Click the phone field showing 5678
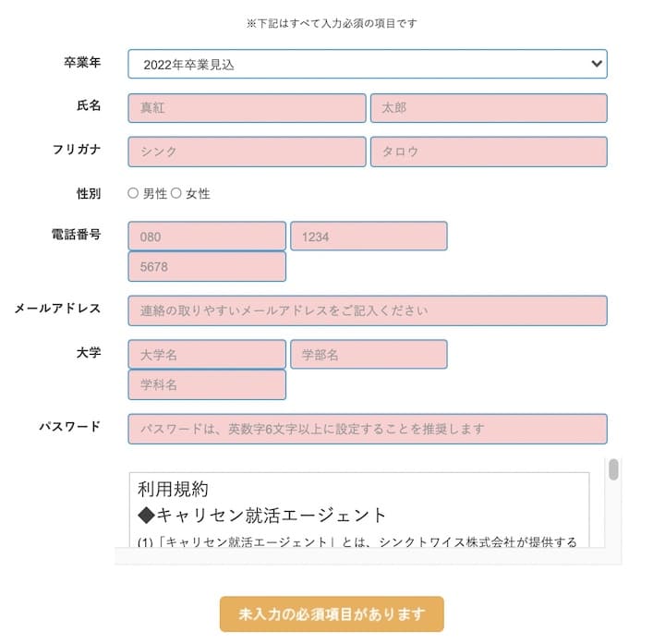 point(207,266)
